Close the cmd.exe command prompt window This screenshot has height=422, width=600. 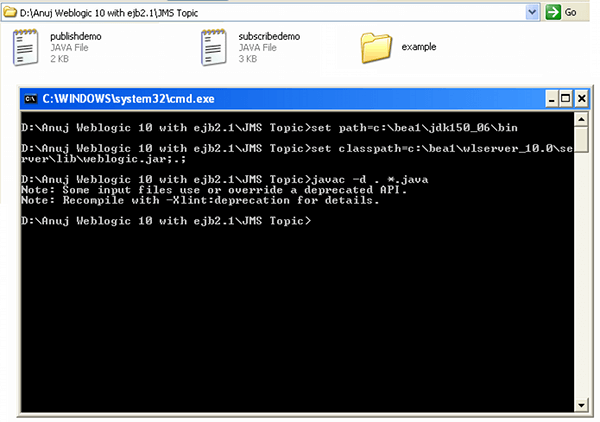point(581,99)
